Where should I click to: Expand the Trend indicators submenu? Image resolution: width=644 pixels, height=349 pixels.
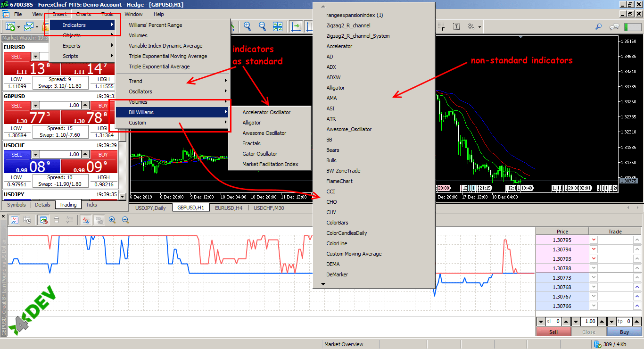(173, 81)
